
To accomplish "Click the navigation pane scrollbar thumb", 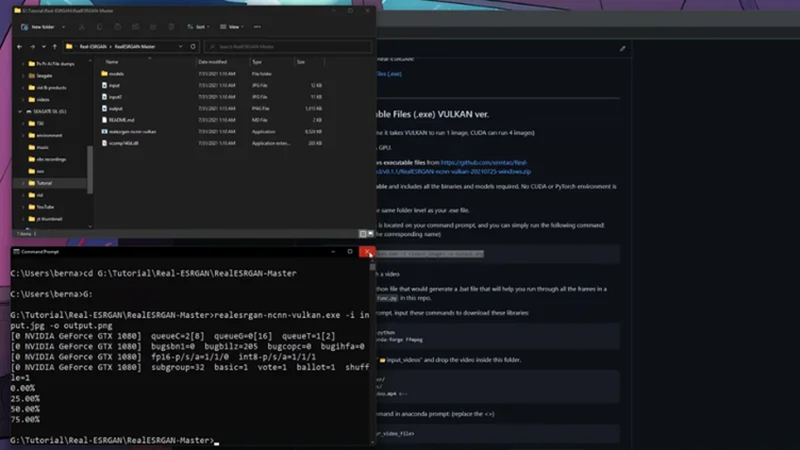I will click(90, 169).
